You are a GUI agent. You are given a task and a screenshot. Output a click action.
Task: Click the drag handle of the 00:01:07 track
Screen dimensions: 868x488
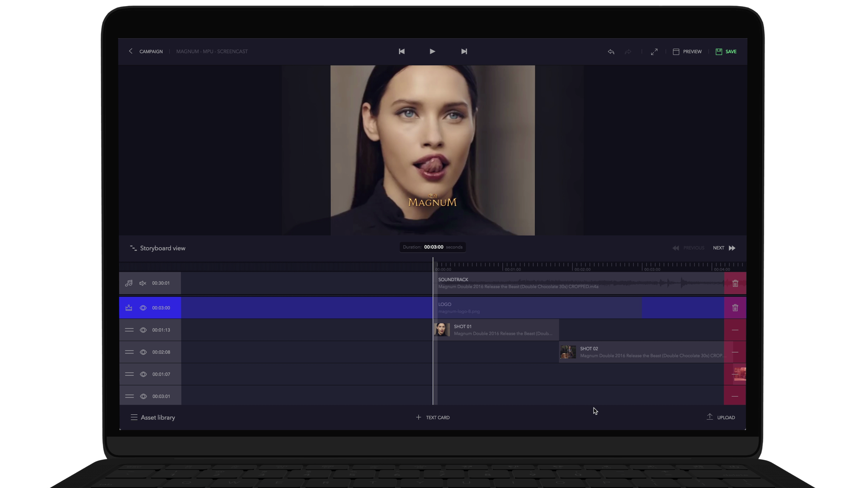tap(129, 374)
